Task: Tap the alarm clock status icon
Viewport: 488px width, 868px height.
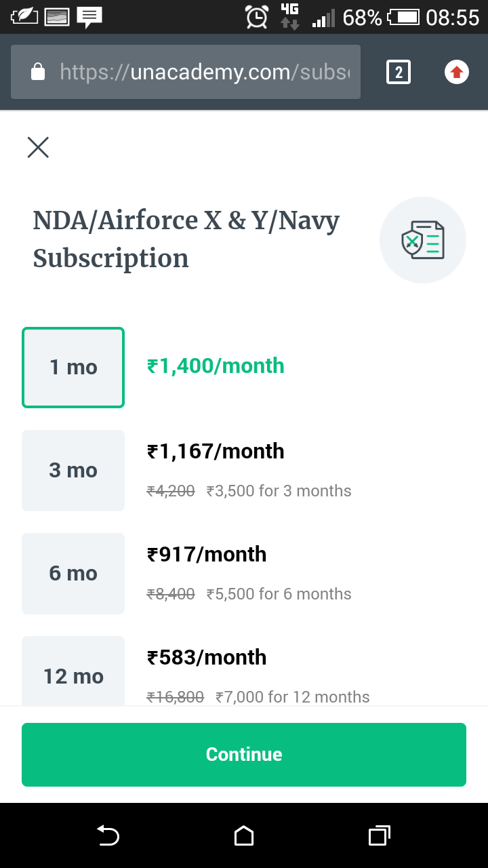Action: pyautogui.click(x=257, y=17)
